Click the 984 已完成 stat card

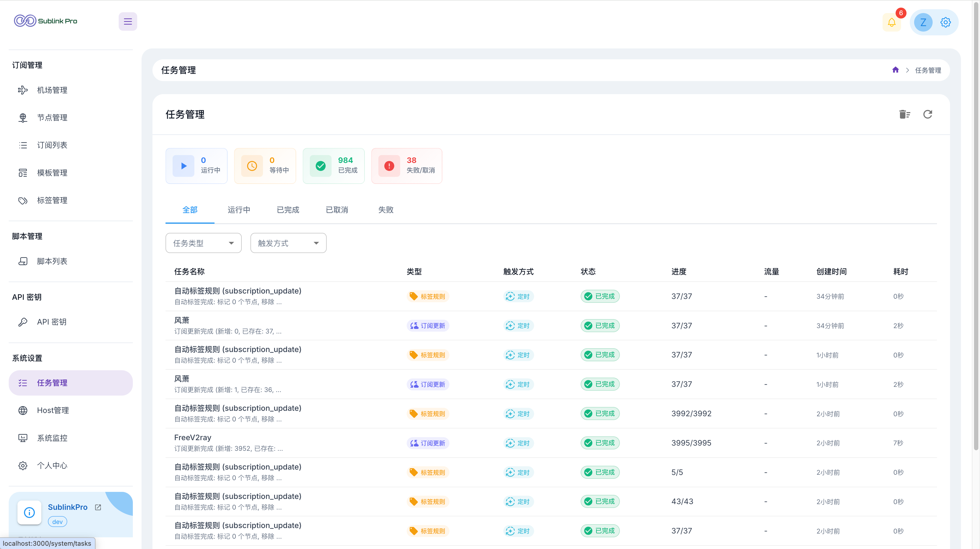[x=334, y=166]
